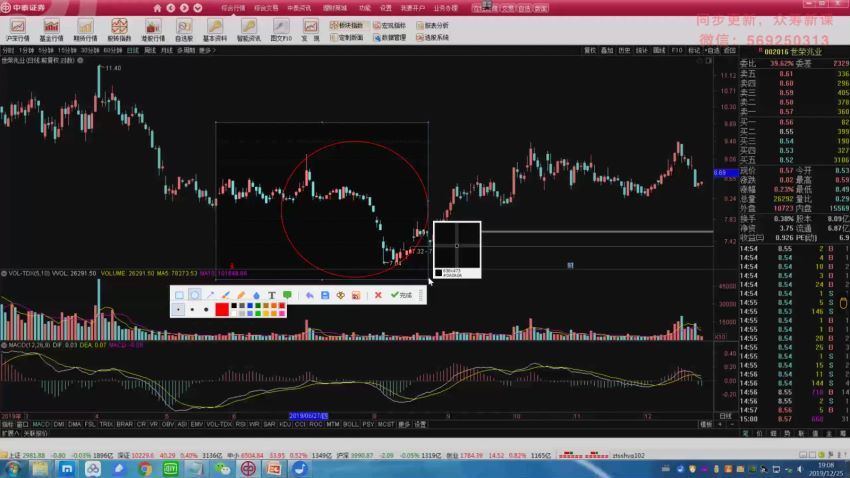The image size is (850, 478).
Task: Select MACD indicator tab
Action: click(41, 424)
